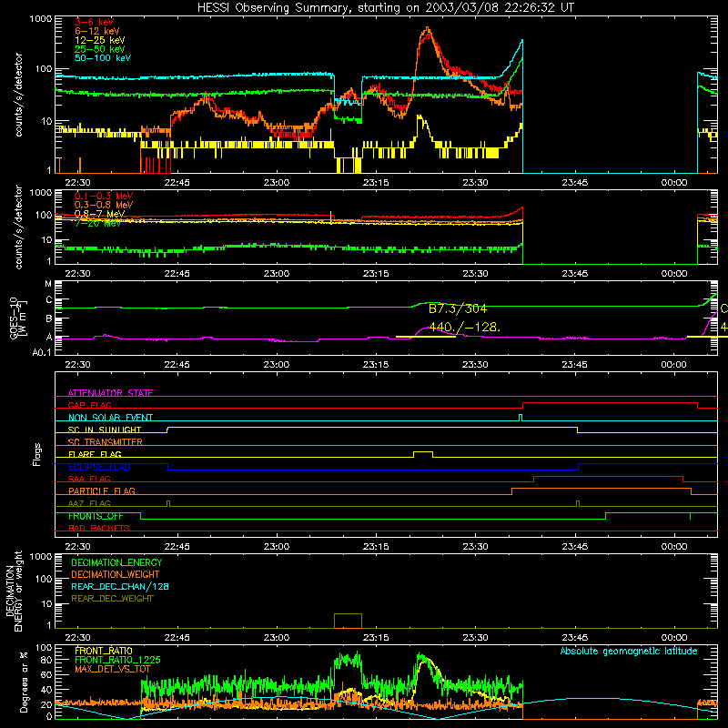Select the 25-50 keV legend label
The width and height of the screenshot is (728, 728).
(x=100, y=49)
